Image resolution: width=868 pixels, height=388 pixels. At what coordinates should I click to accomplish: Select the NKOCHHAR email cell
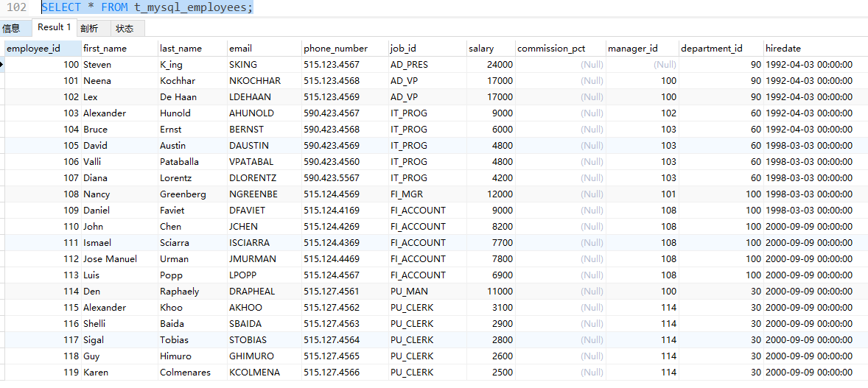(264, 81)
